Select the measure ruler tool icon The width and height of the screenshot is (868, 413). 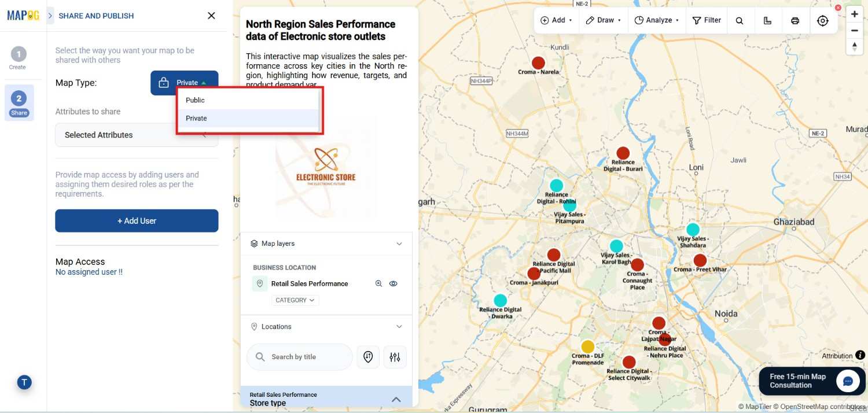[767, 20]
